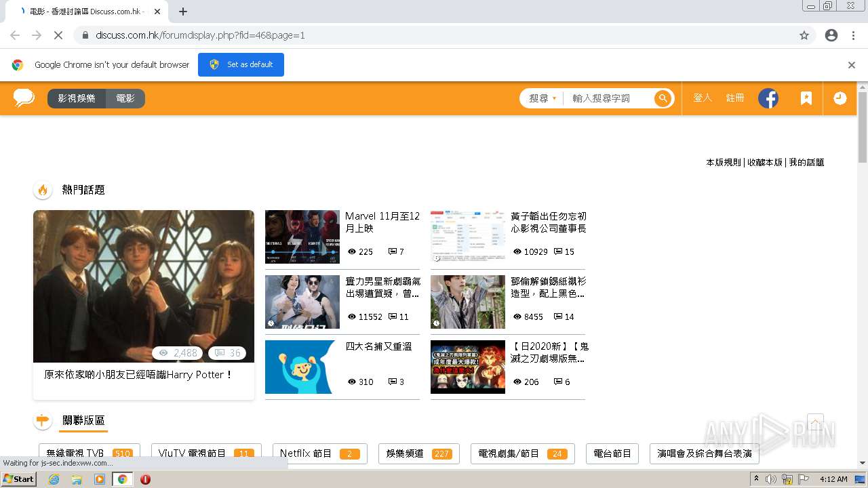This screenshot has width=868, height=488.
Task: Click the 電影 Discuss.com.hk browser tab
Action: click(87, 12)
